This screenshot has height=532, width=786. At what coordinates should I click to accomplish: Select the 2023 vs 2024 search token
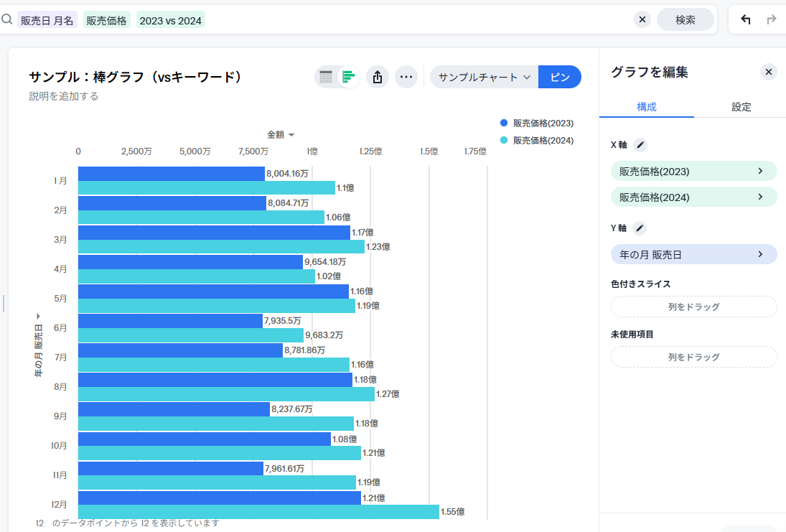point(170,20)
